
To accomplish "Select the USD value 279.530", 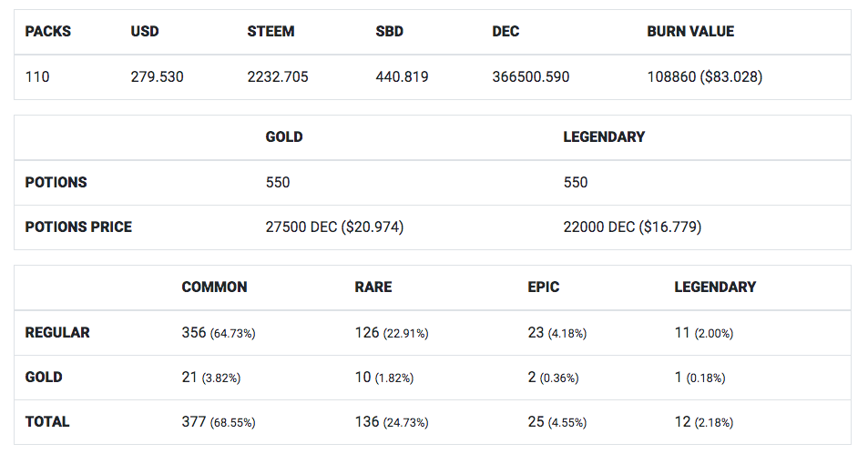I will pyautogui.click(x=158, y=77).
